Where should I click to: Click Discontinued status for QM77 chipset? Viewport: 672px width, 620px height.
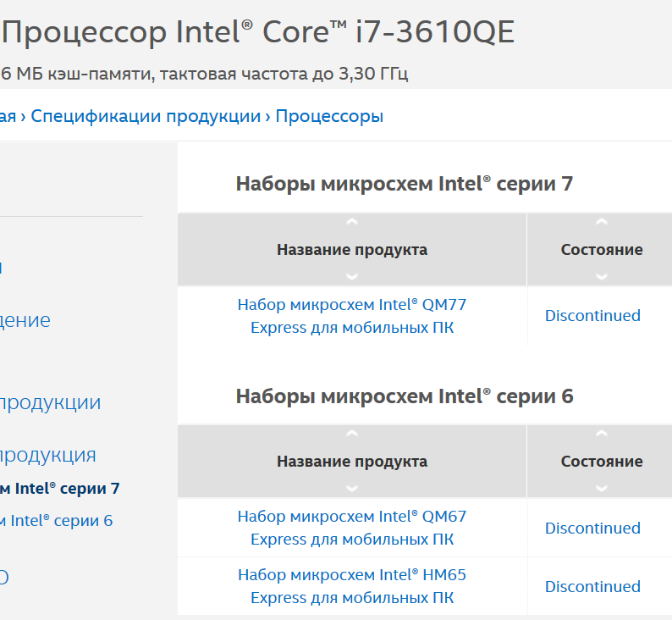click(x=592, y=316)
